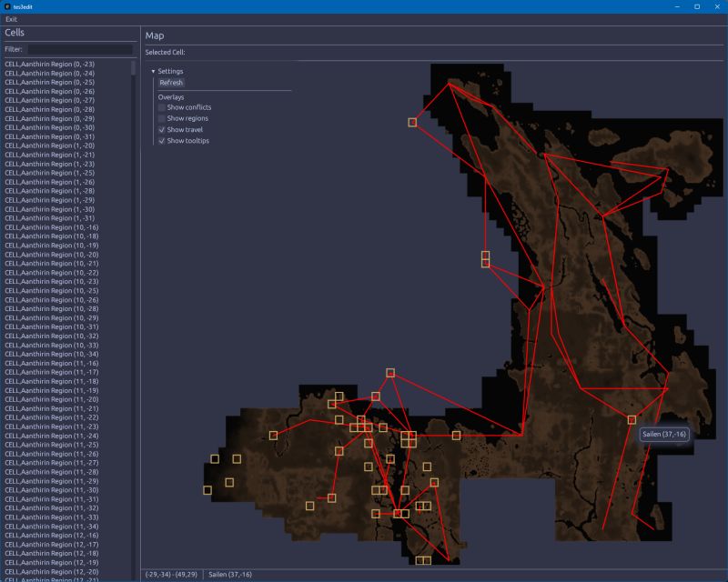The image size is (728, 582).
Task: Click the Sailen (37,-16) tooltip
Action: [x=664, y=435]
